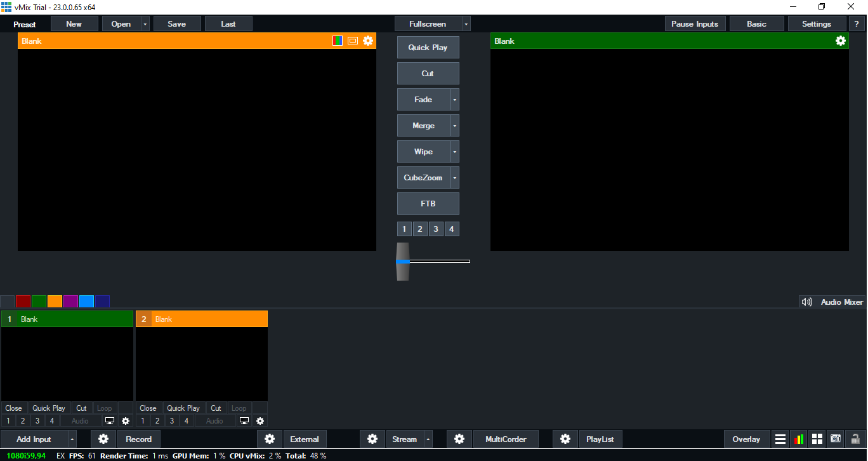
Task: Expand the Fullscreen dropdown arrow
Action: 466,24
